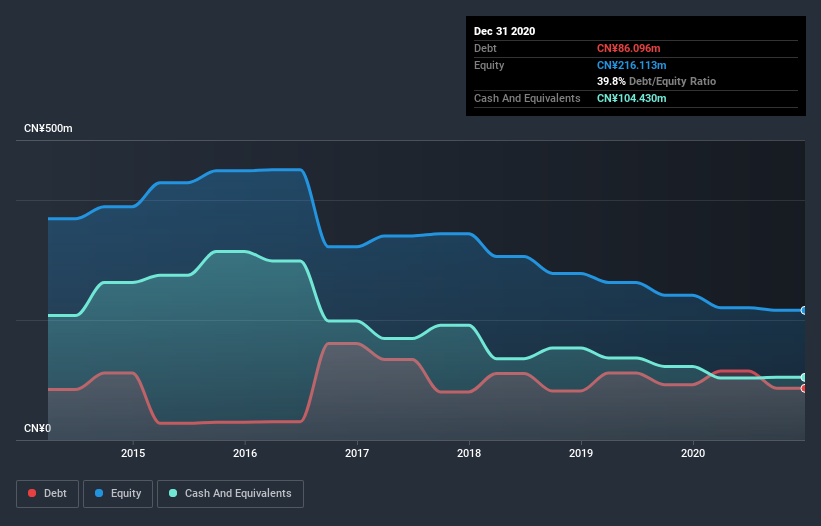Screen dimensions: 821x526
Task: Click the 2019 x-axis label
Action: (581, 453)
